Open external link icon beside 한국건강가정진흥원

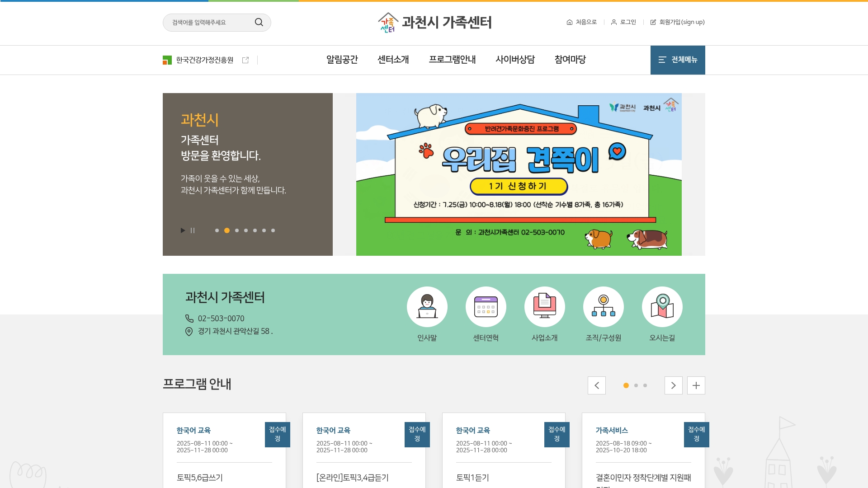pos(245,60)
